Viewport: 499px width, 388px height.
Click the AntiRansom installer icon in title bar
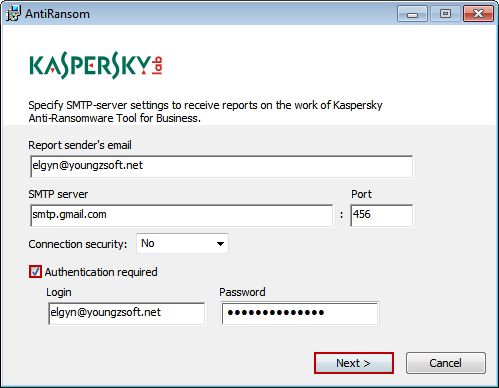pyautogui.click(x=13, y=13)
